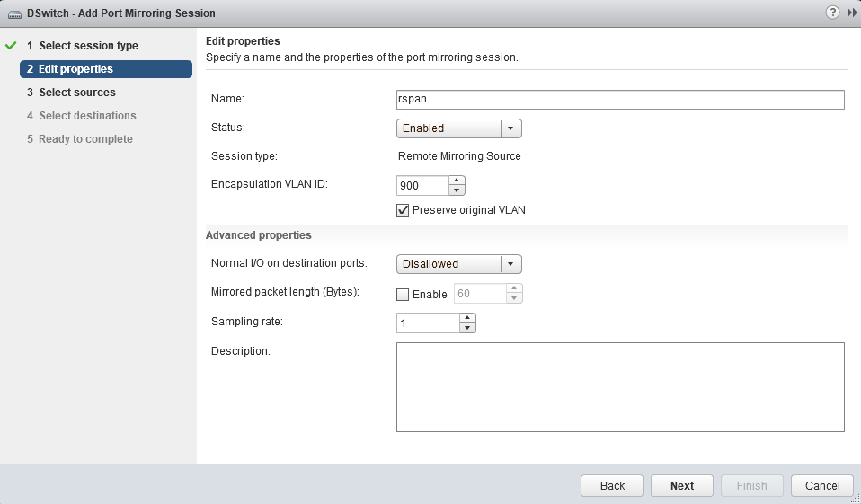Click the help question mark icon
Viewport: 861px width, 504px height.
click(831, 13)
